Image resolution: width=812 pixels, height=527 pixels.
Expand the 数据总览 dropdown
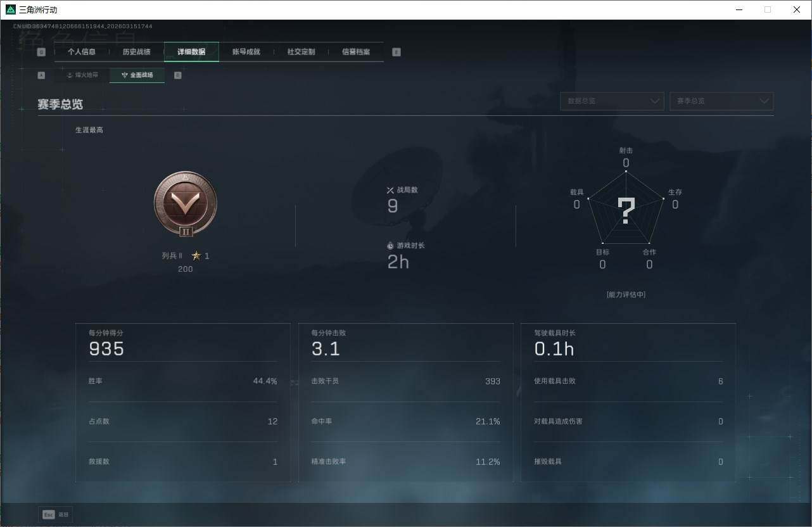click(612, 101)
